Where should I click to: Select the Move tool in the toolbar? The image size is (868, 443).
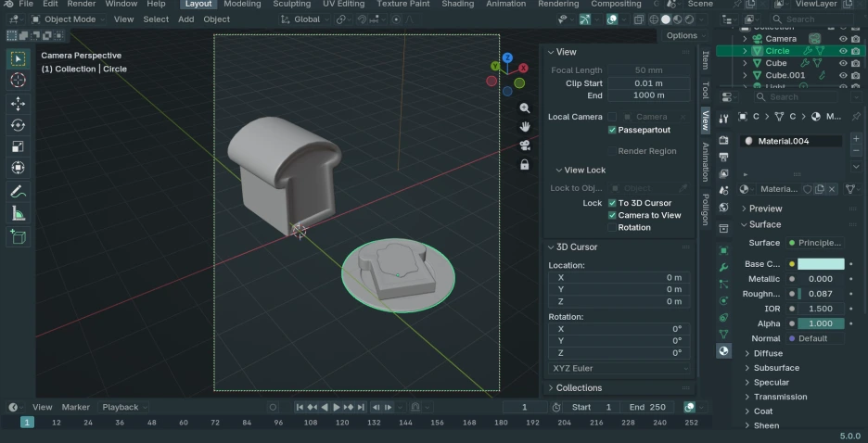pyautogui.click(x=19, y=103)
